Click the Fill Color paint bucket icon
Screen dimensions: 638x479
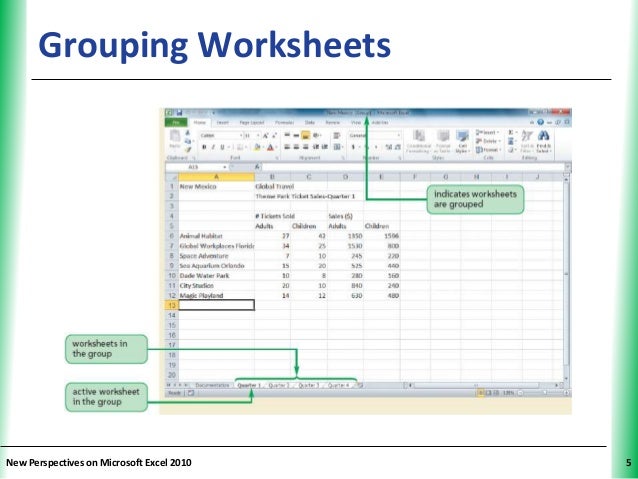coord(257,147)
